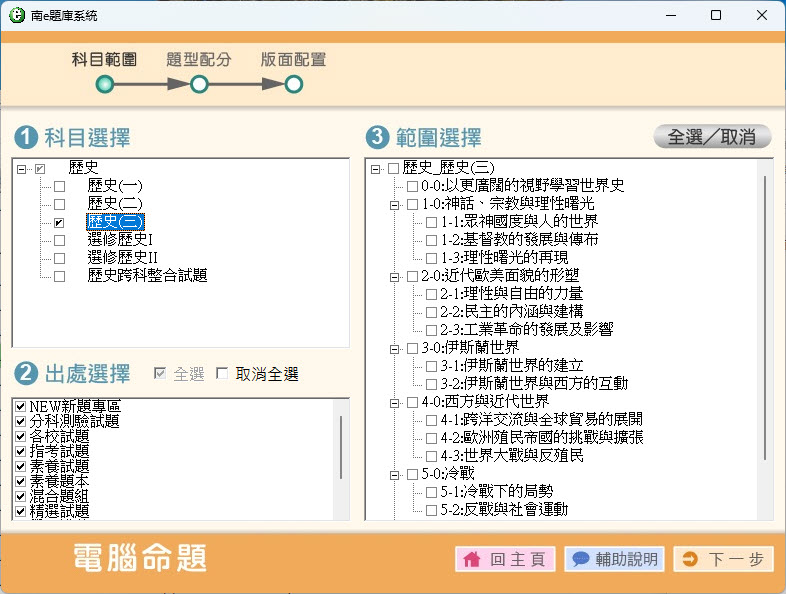
Task: Collapse chapter 1-0 神話、宗教與理性曙光
Action: point(395,205)
